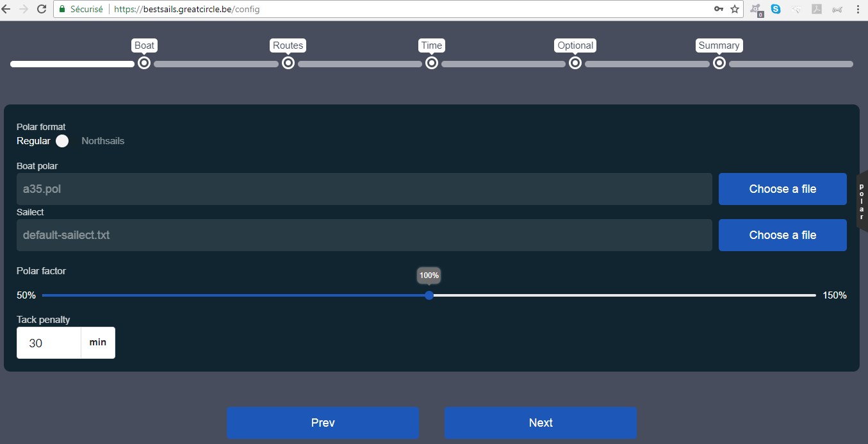868x444 pixels.
Task: Open saved password key icon
Action: click(x=719, y=9)
